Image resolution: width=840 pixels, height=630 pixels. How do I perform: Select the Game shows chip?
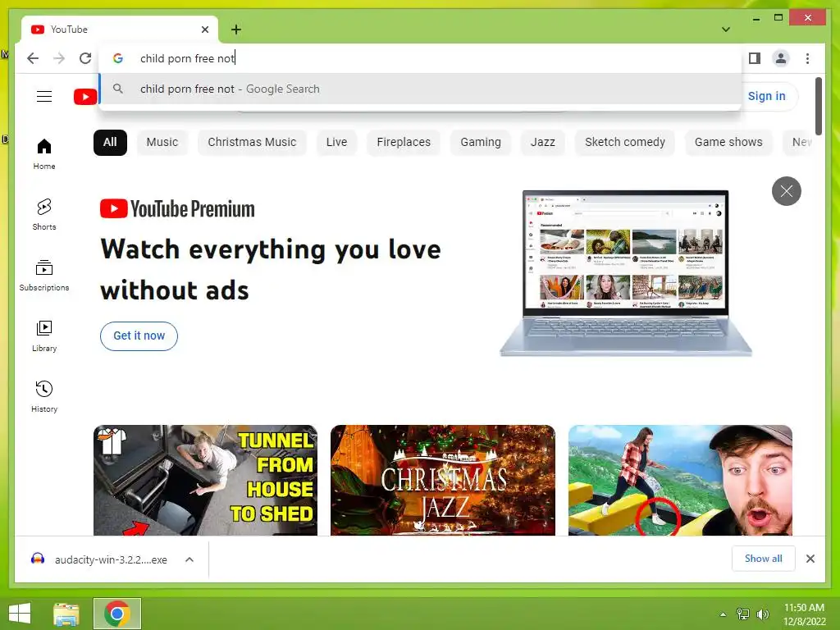click(x=728, y=143)
